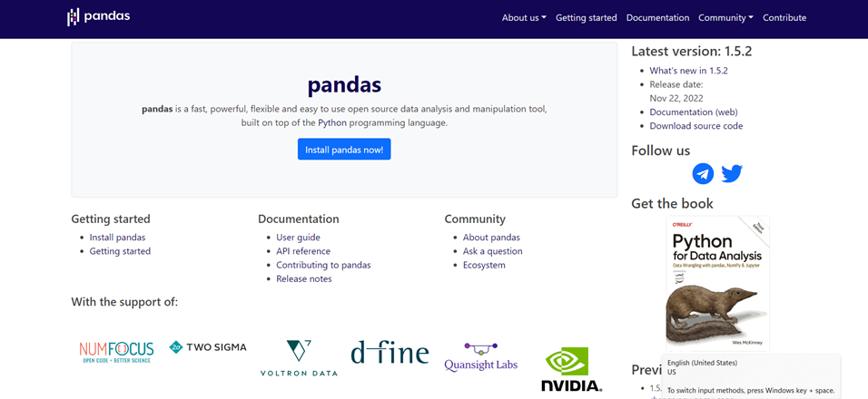
Task: Open Contributing to pandas link
Action: pos(323,265)
